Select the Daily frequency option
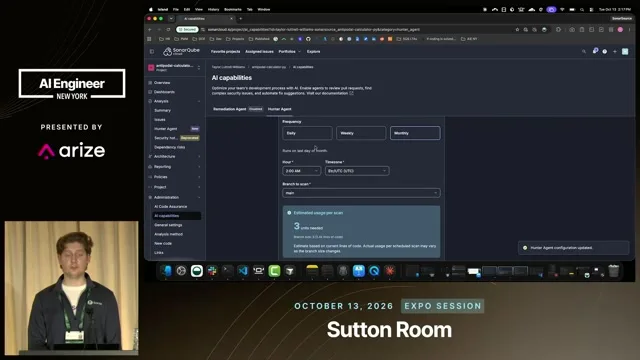640x360 pixels. [307, 133]
